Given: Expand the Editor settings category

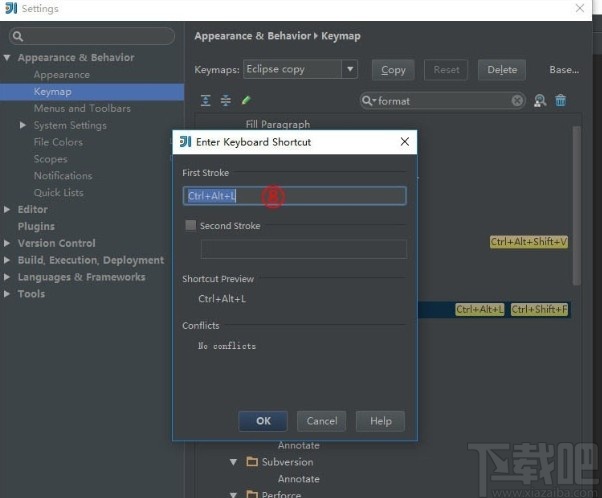Looking at the screenshot, I should 8,210.
